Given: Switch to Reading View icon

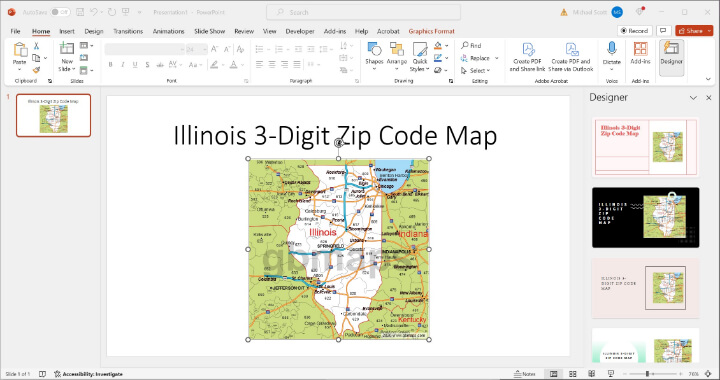Looking at the screenshot, I should (592, 374).
